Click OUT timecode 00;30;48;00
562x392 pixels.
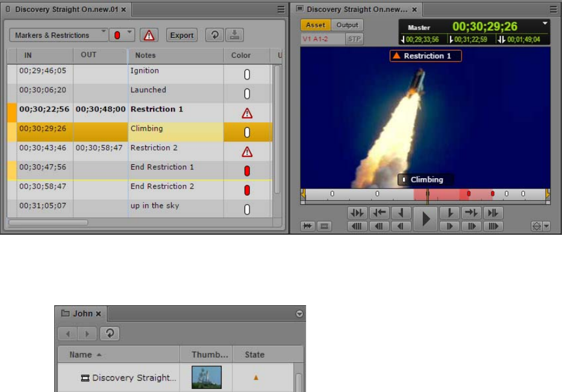click(x=101, y=109)
